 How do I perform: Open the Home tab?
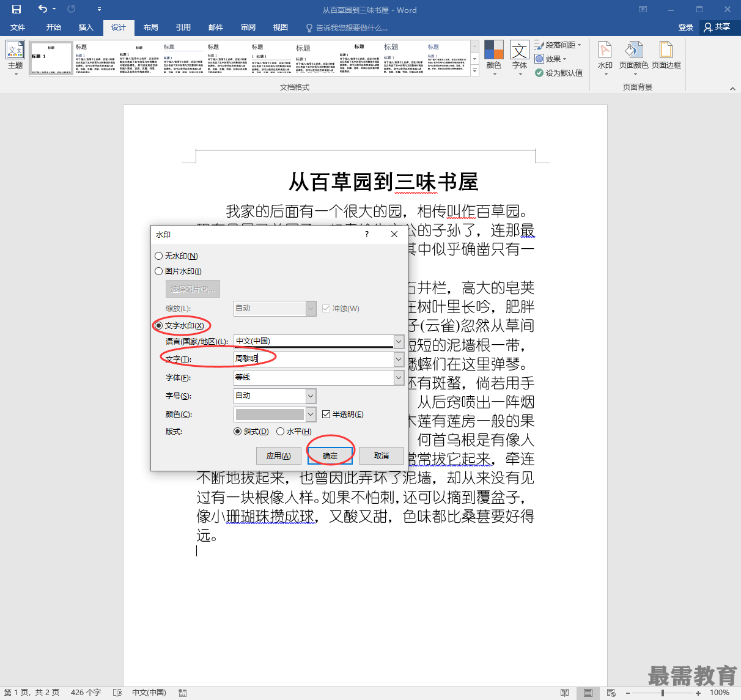point(53,28)
